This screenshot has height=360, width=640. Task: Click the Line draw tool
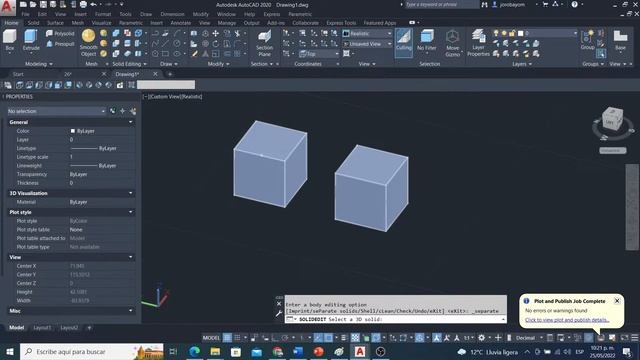165,44
